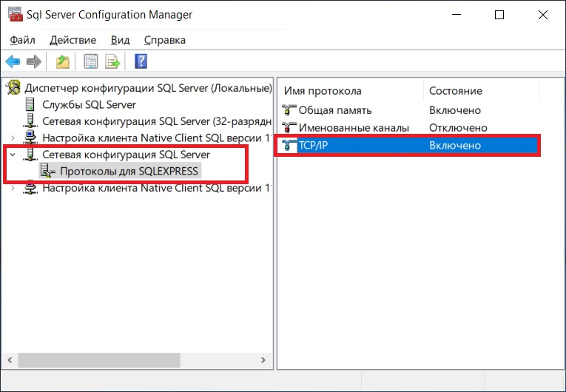Open the Вид menu

point(120,40)
